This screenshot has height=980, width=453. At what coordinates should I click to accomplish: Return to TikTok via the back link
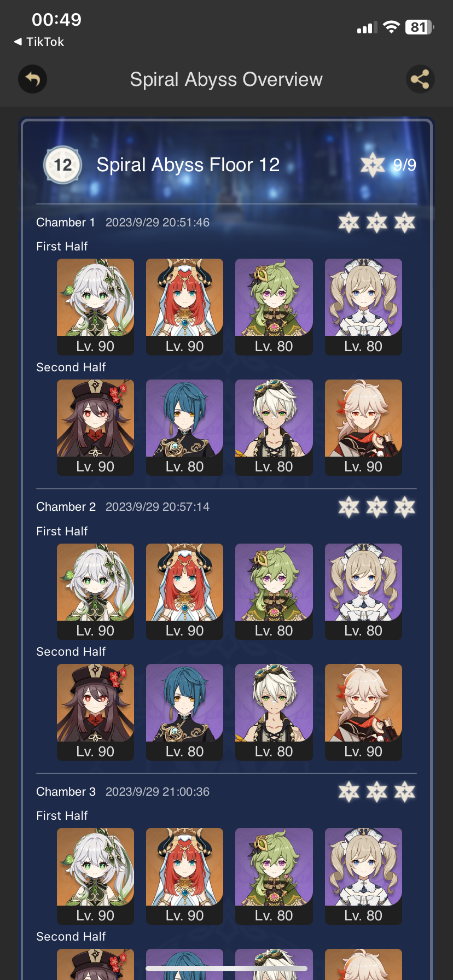click(x=39, y=42)
